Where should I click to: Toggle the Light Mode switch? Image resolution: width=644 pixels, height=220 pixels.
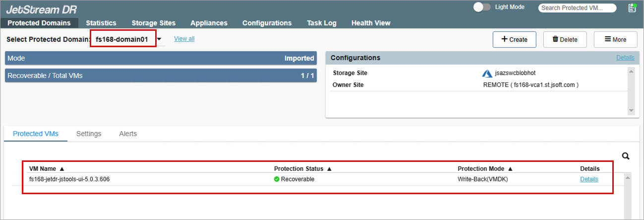(482, 7)
